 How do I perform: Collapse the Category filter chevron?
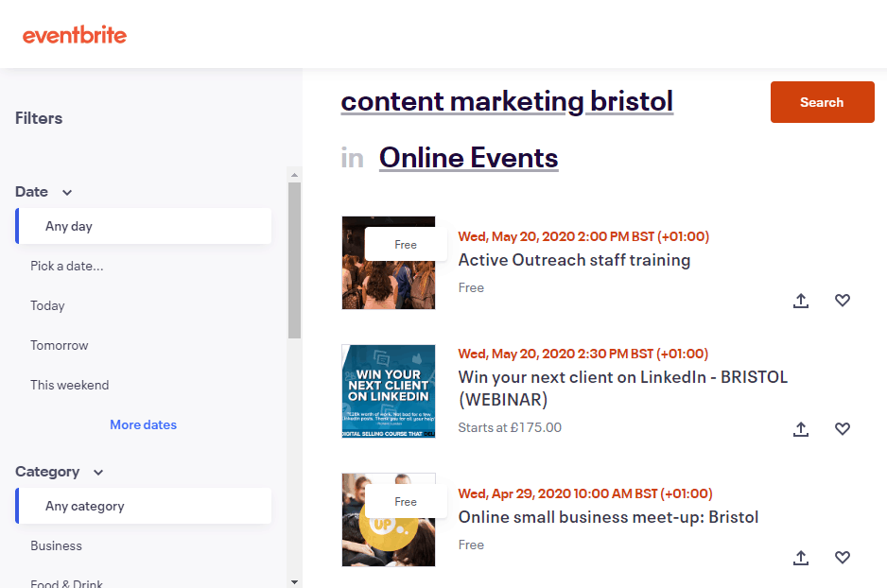pyautogui.click(x=98, y=472)
